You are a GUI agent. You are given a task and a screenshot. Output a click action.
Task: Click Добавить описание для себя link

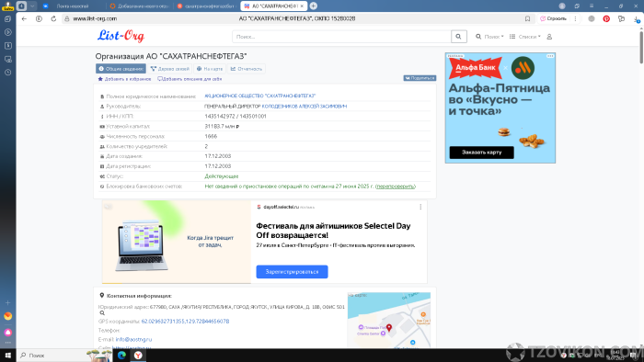pos(190,79)
